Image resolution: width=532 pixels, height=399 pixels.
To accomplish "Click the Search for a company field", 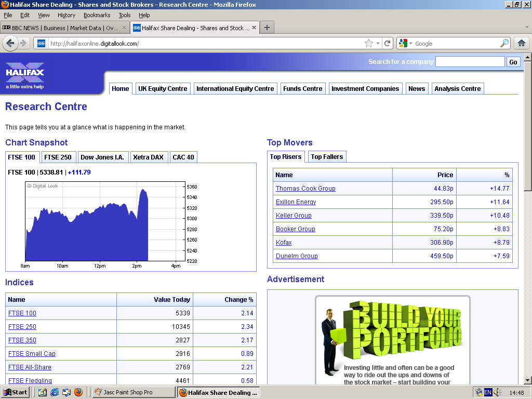I will 470,61.
